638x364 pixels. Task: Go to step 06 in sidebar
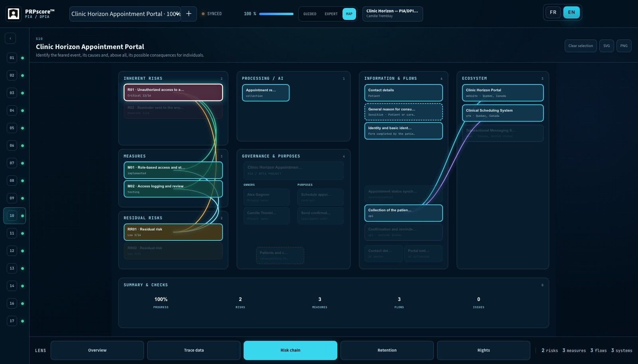coord(12,146)
